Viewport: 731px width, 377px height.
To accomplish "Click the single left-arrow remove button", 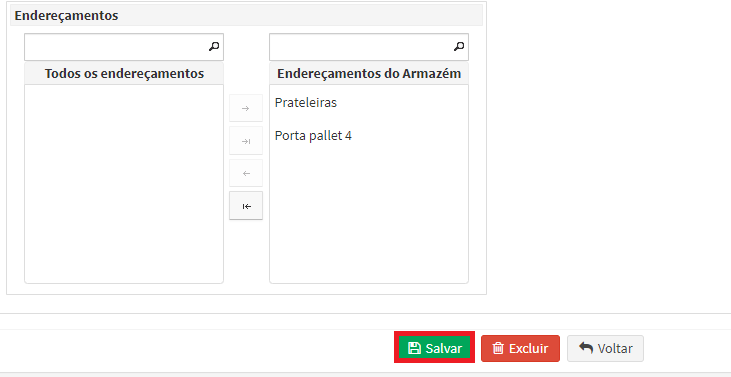I will coord(246,173).
